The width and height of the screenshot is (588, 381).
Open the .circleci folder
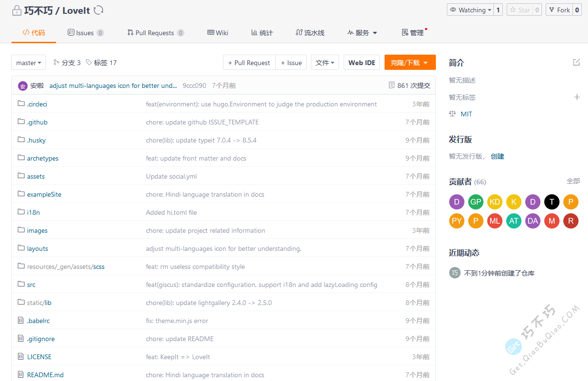(x=37, y=104)
